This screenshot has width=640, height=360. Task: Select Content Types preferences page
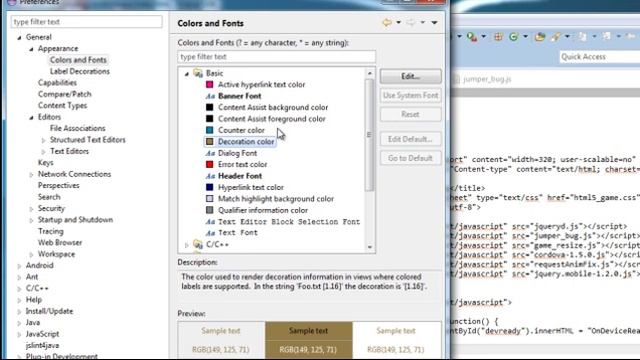coord(62,106)
